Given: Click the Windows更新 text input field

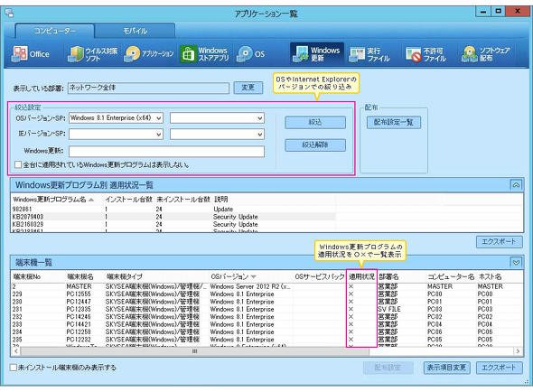Looking at the screenshot, I should tap(166, 152).
